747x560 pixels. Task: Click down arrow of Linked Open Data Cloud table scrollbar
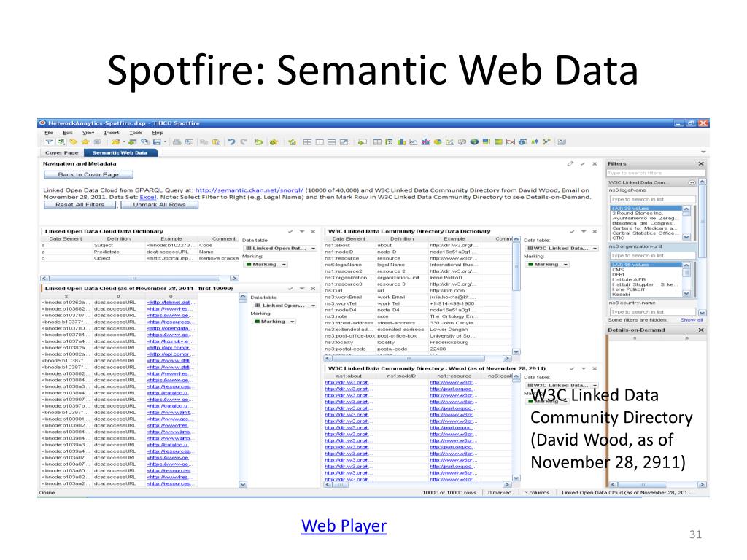pos(243,484)
